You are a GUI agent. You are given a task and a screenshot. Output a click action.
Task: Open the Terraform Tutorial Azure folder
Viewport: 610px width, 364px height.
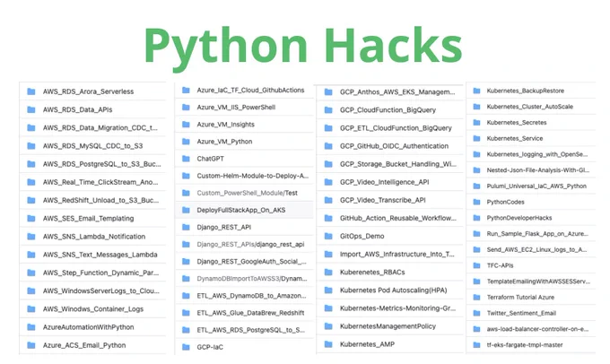pos(520,297)
